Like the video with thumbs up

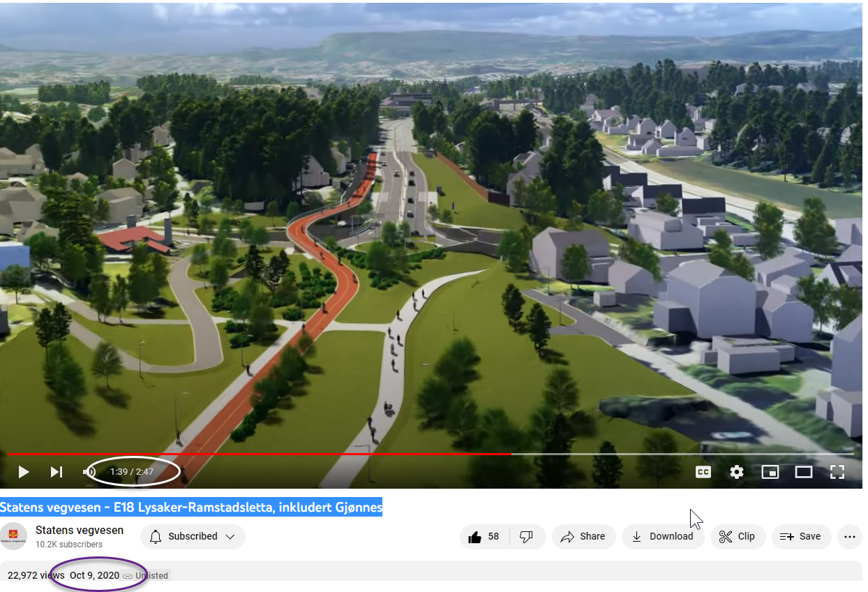(x=484, y=536)
